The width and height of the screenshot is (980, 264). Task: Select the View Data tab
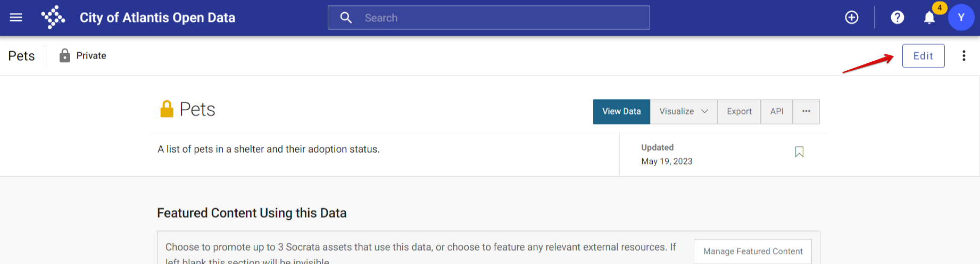(x=621, y=111)
